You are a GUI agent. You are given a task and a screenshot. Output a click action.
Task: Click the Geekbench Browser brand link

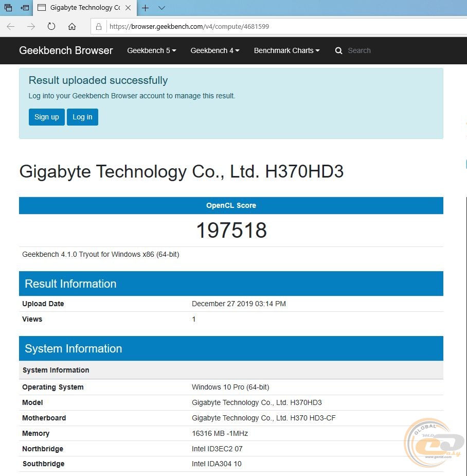click(66, 50)
